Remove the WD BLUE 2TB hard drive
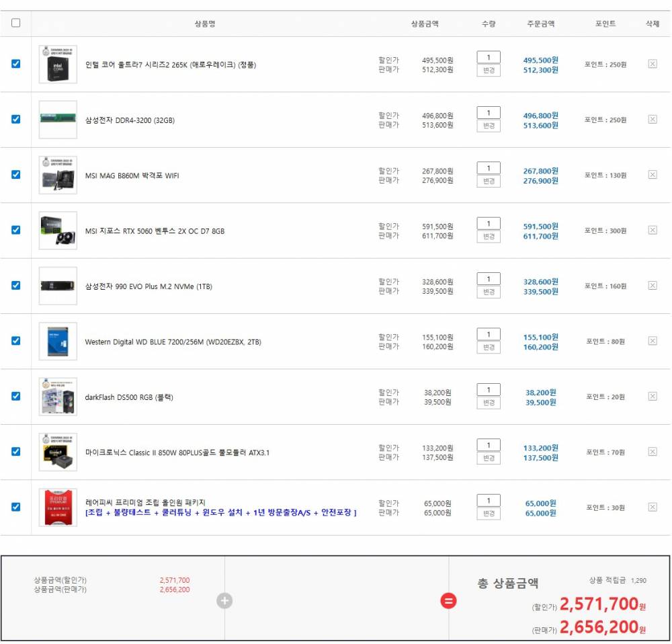The image size is (672, 644). pyautogui.click(x=652, y=341)
